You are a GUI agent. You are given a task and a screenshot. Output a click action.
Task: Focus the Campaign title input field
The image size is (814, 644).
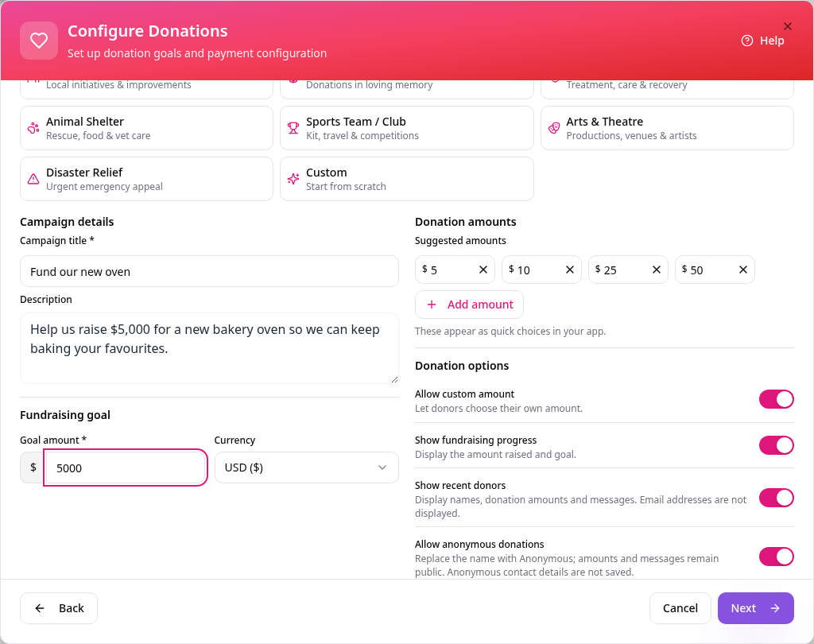(x=209, y=271)
